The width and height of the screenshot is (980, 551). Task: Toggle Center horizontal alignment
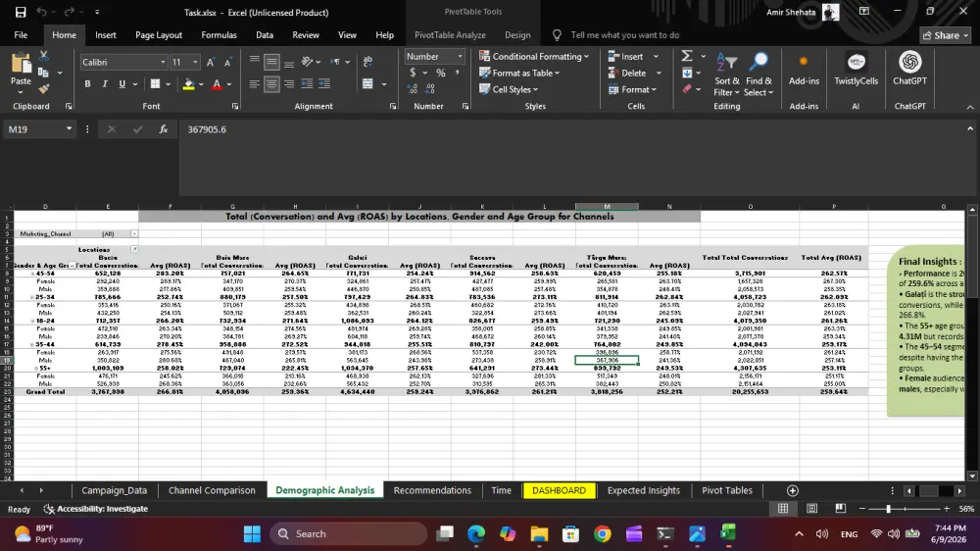click(x=271, y=83)
